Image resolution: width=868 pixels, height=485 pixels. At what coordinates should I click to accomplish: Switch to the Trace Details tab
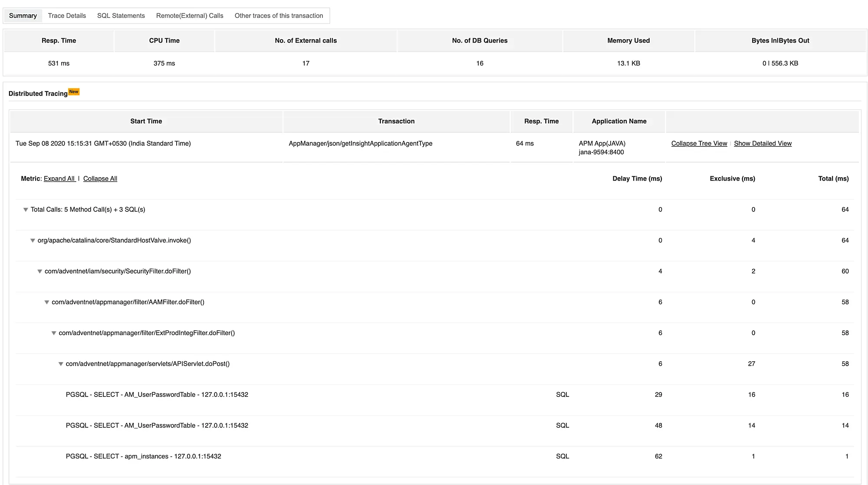(x=67, y=16)
